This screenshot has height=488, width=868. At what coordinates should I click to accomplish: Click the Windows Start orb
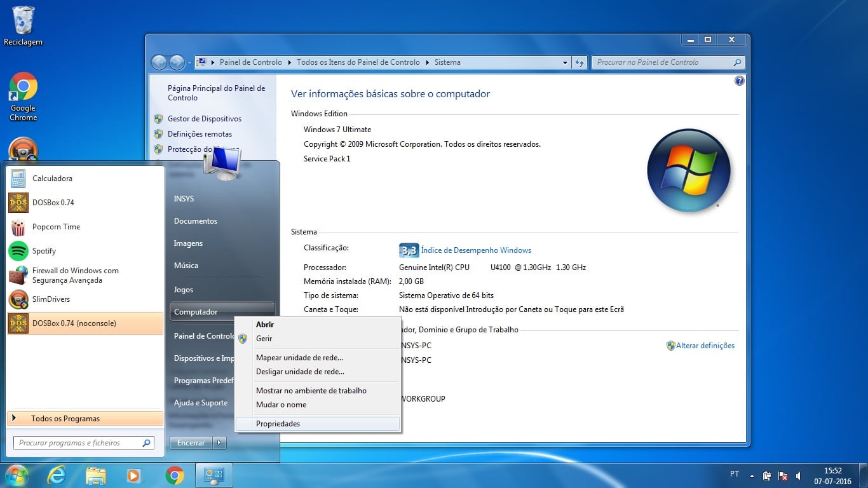pyautogui.click(x=17, y=475)
